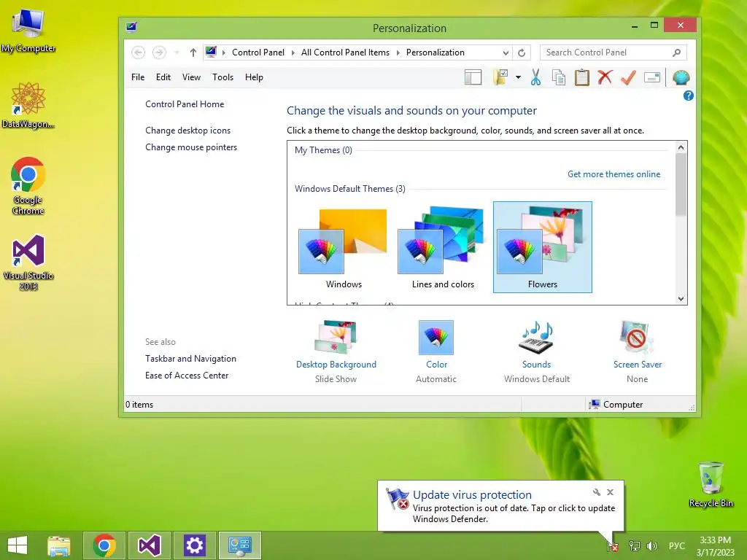
Task: Open the Edit menu
Action: (x=163, y=77)
